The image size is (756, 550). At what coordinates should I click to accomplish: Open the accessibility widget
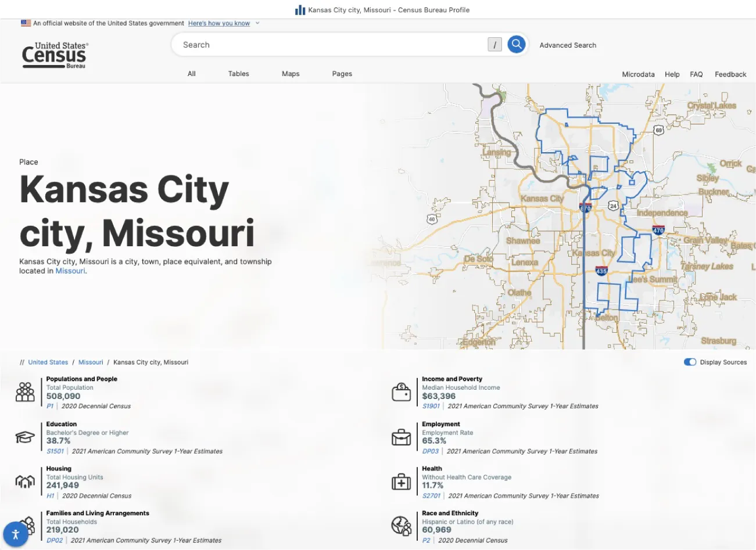pyautogui.click(x=16, y=533)
